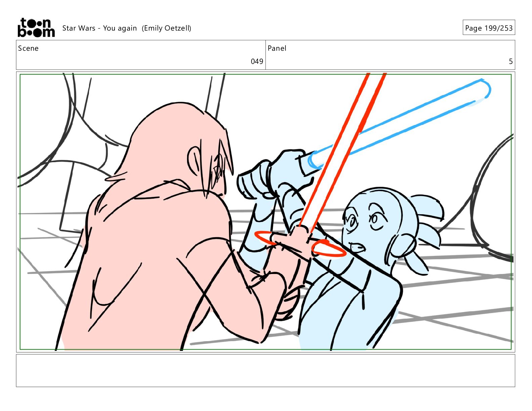Click the 'Scene' label
The height and width of the screenshot is (411, 532).
pyautogui.click(x=28, y=48)
